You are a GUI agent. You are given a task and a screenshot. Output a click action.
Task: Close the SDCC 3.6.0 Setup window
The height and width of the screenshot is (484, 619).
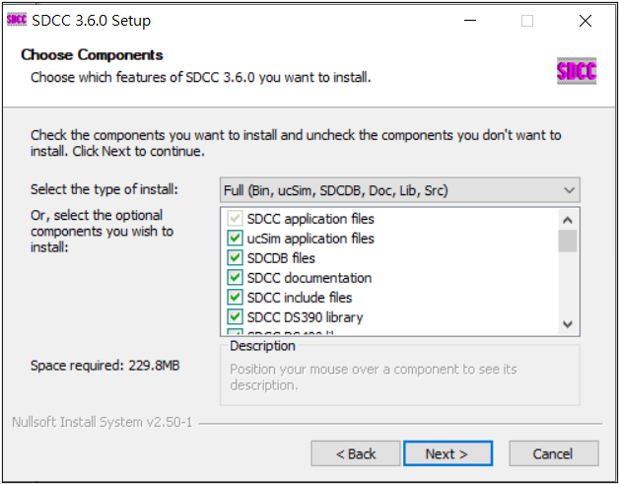585,21
